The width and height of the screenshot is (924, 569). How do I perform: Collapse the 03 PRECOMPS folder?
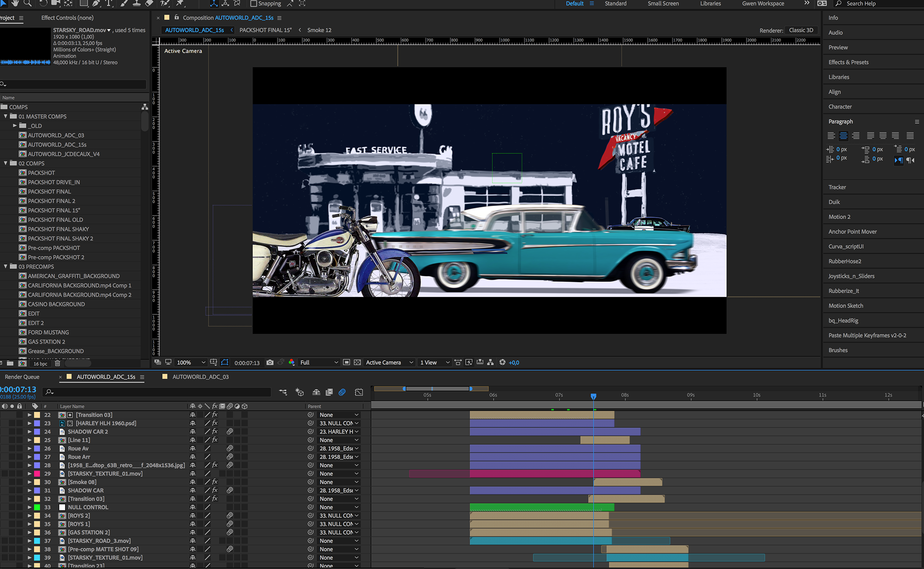tap(6, 267)
